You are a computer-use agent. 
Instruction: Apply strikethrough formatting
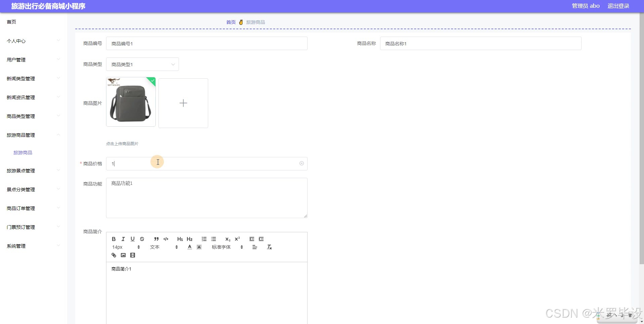click(142, 239)
